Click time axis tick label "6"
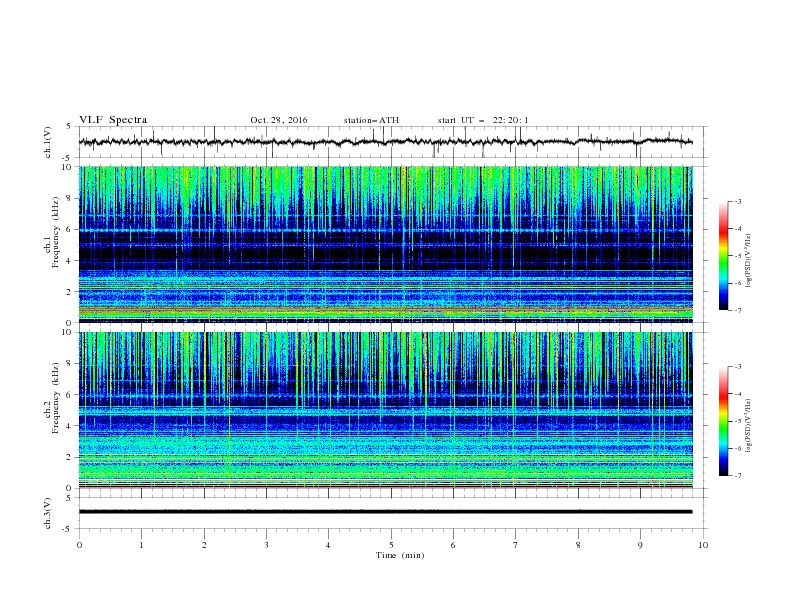Viewport: 792px width, 612px height. (x=453, y=545)
